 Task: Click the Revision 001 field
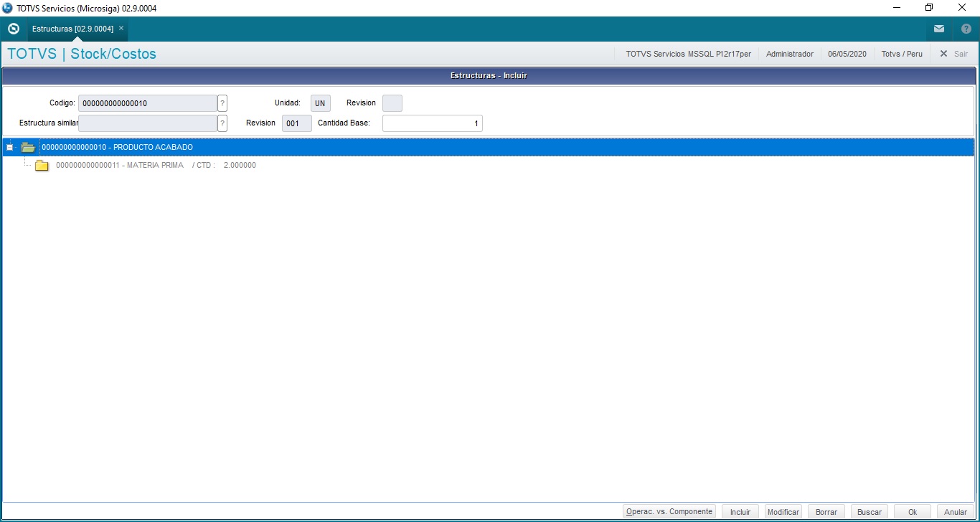(x=296, y=123)
